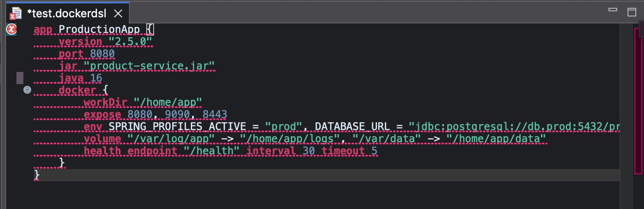644x209 pixels.
Task: Click the java version value 16
Action: (x=96, y=78)
